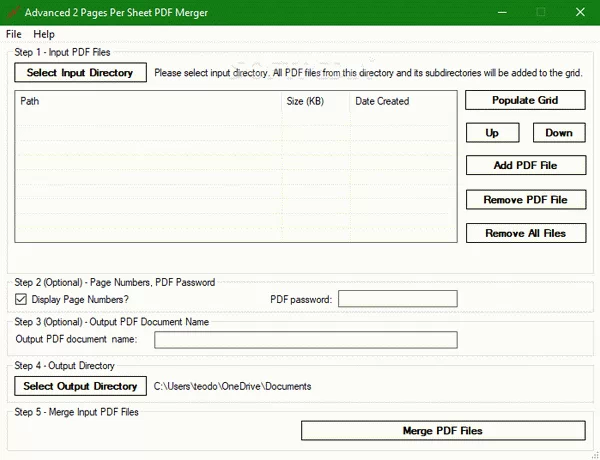Click the Populate Grid button
The height and width of the screenshot is (460, 600).
525,100
